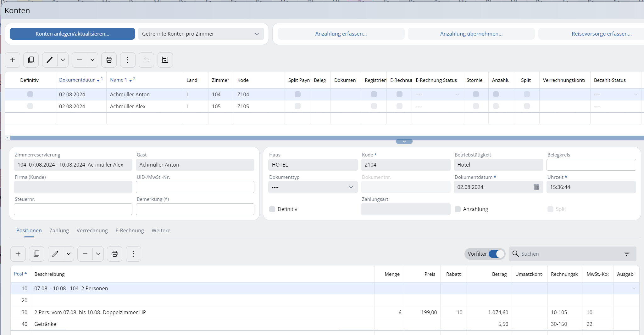Switch to the Zahlung tab
This screenshot has height=335, width=644.
pos(59,230)
